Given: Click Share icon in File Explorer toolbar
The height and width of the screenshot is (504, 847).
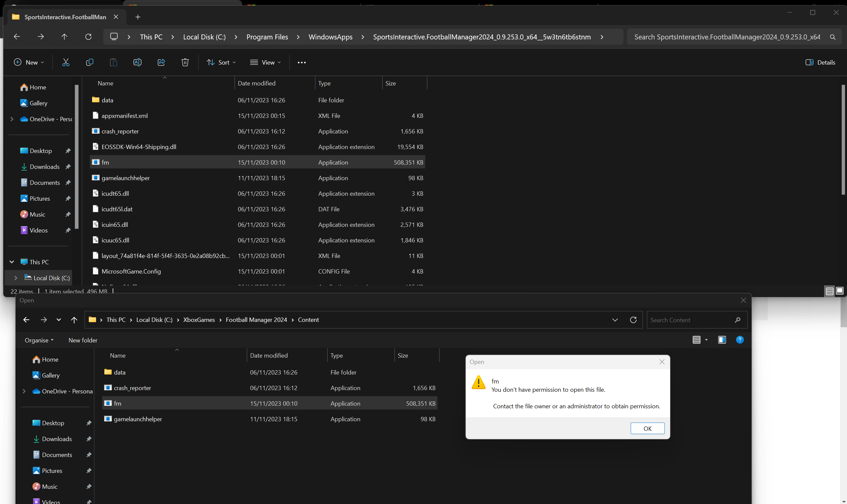Looking at the screenshot, I should (161, 63).
